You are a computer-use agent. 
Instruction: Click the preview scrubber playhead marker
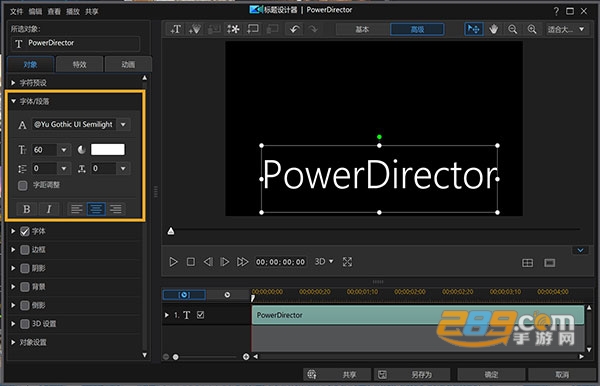pyautogui.click(x=171, y=231)
